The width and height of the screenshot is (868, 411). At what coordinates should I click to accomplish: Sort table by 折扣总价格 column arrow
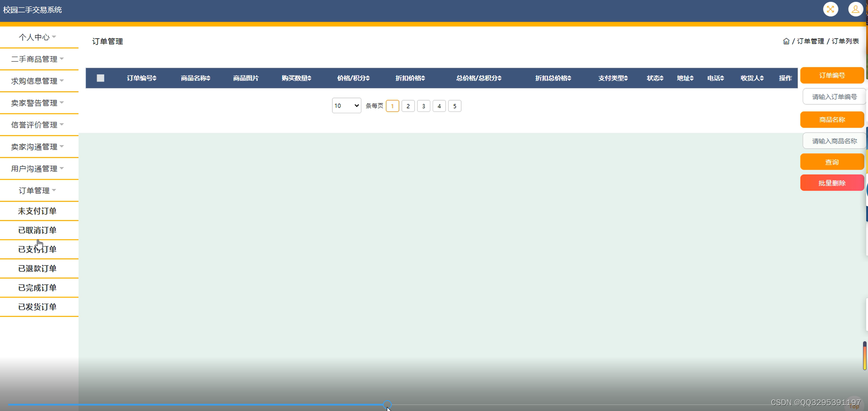pos(569,78)
